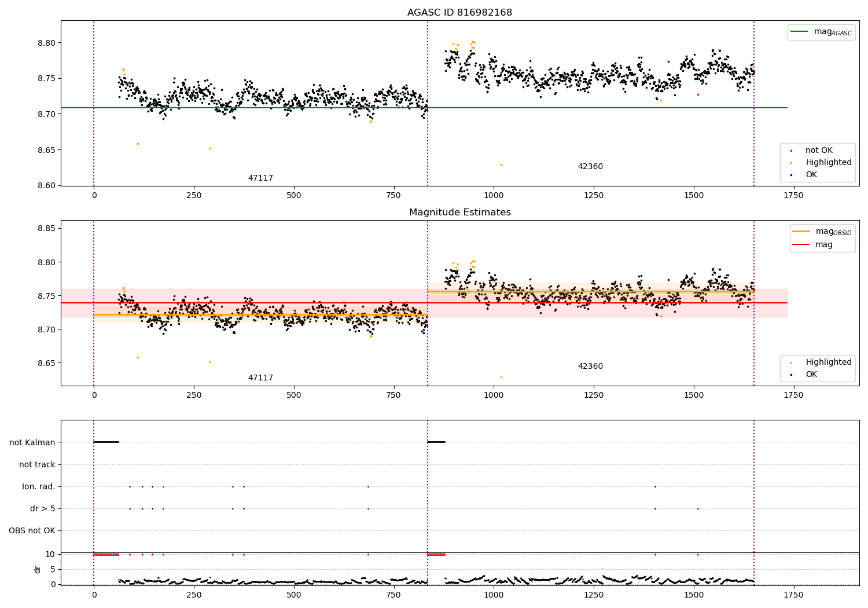
Task: Click the 'Ion. rad.' row label
Action: point(39,486)
